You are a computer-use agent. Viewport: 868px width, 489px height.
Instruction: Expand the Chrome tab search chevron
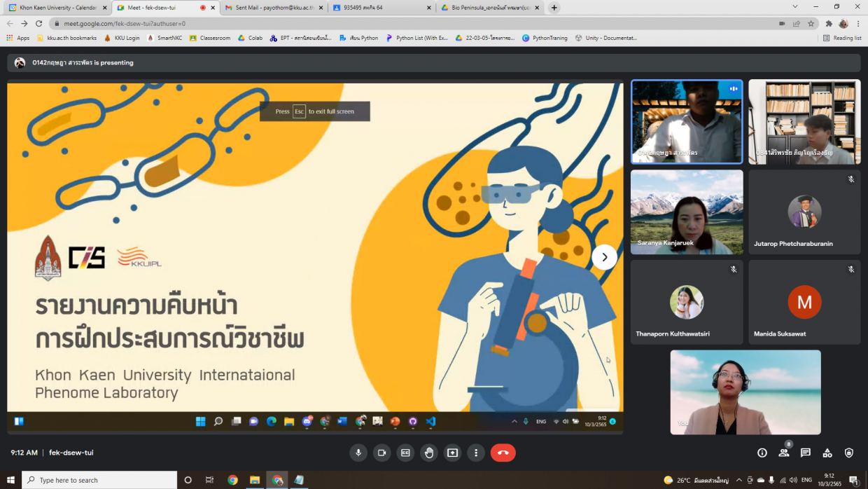(795, 7)
